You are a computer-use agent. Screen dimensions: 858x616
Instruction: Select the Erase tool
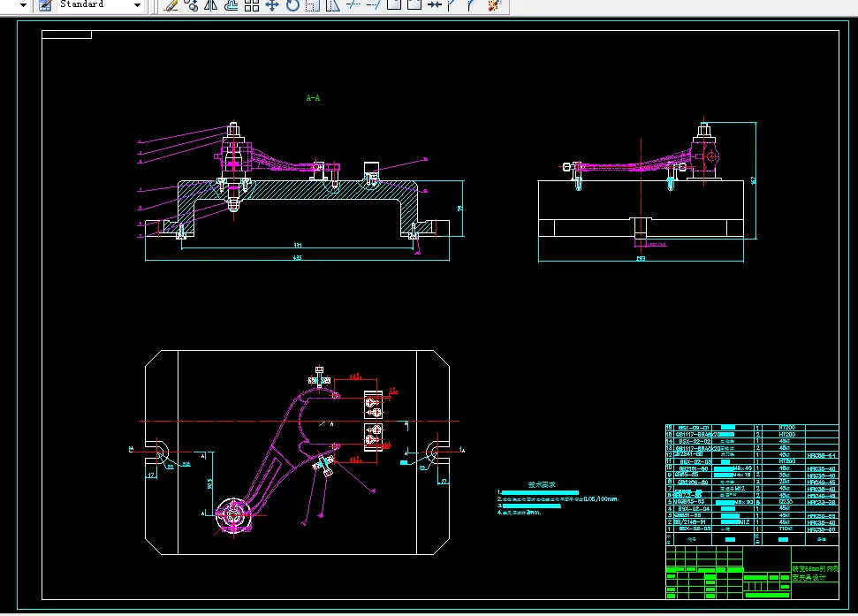[171, 5]
